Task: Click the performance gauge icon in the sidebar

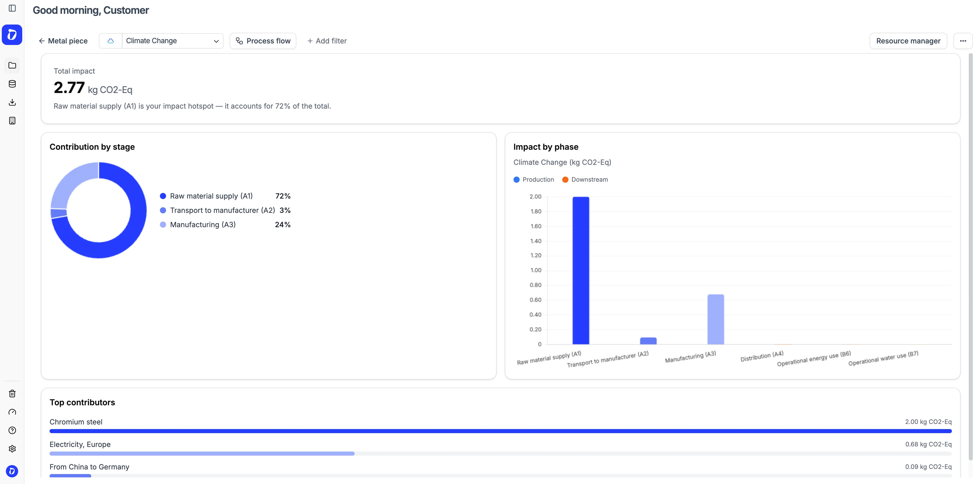Action: (12, 412)
